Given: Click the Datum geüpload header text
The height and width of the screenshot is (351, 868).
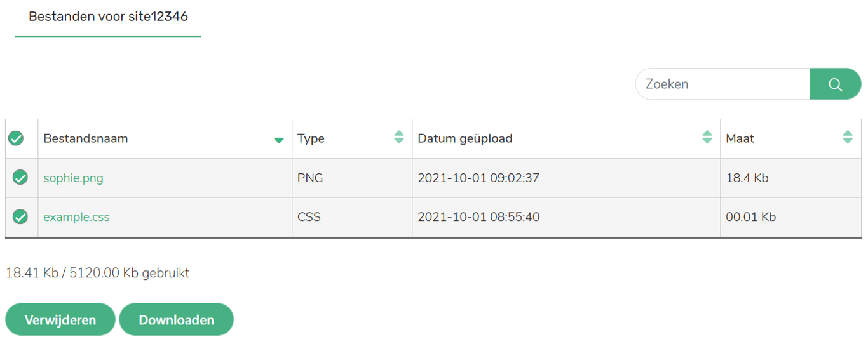Looking at the screenshot, I should pos(465,138).
